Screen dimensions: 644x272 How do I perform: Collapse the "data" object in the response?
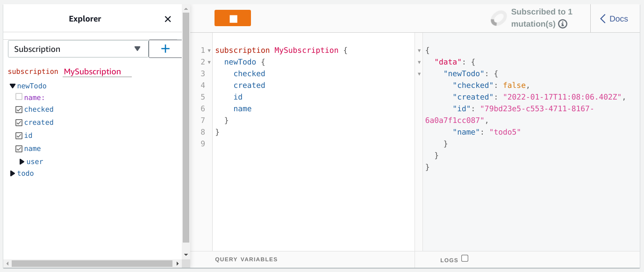(x=419, y=62)
